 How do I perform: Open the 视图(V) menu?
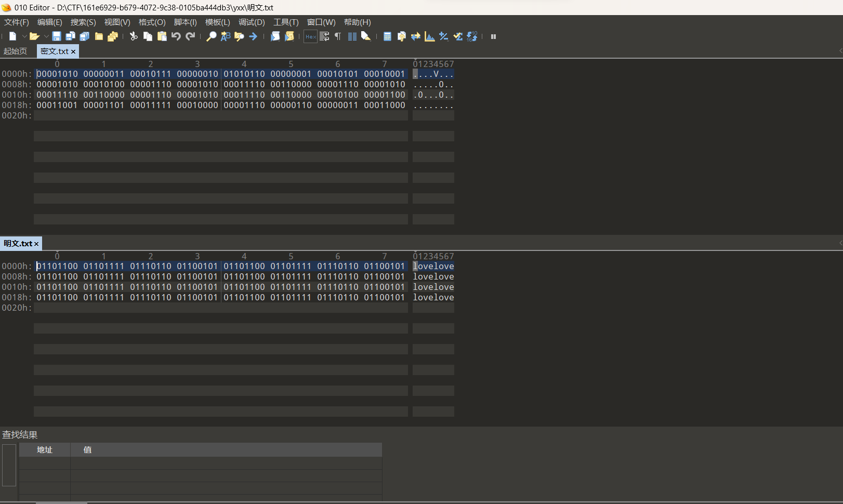[117, 22]
